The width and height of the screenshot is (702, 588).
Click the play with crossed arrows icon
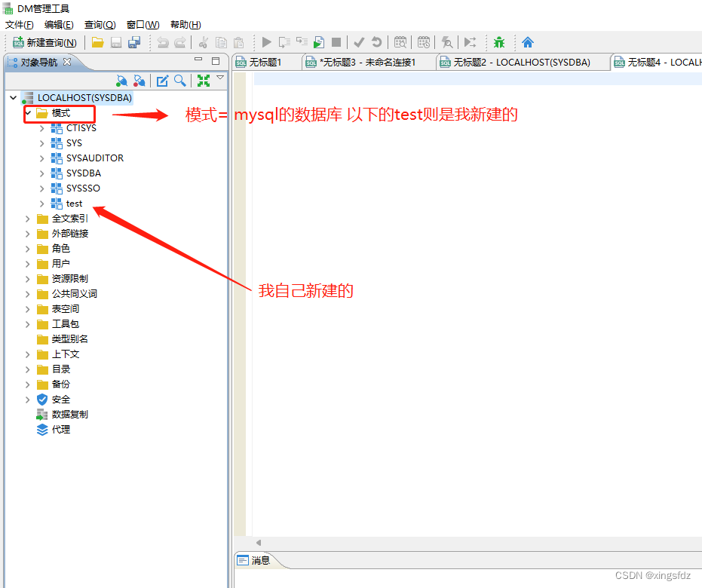coord(470,42)
